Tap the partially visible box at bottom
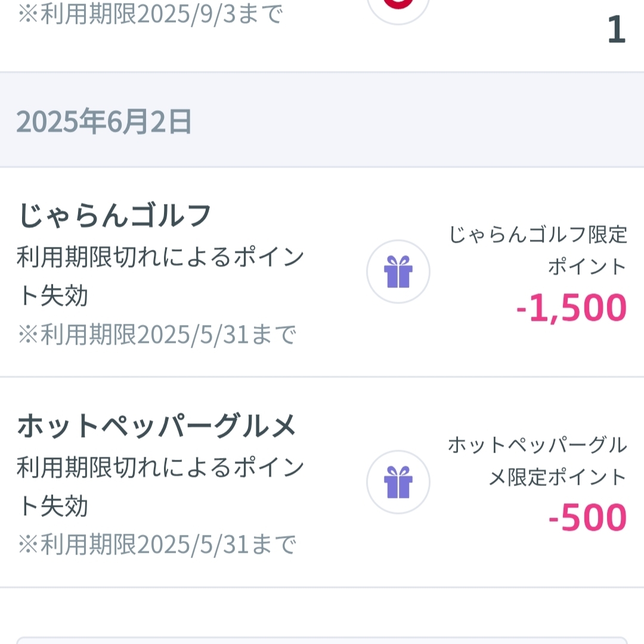Viewport: 644px width, 644px height. (322, 640)
